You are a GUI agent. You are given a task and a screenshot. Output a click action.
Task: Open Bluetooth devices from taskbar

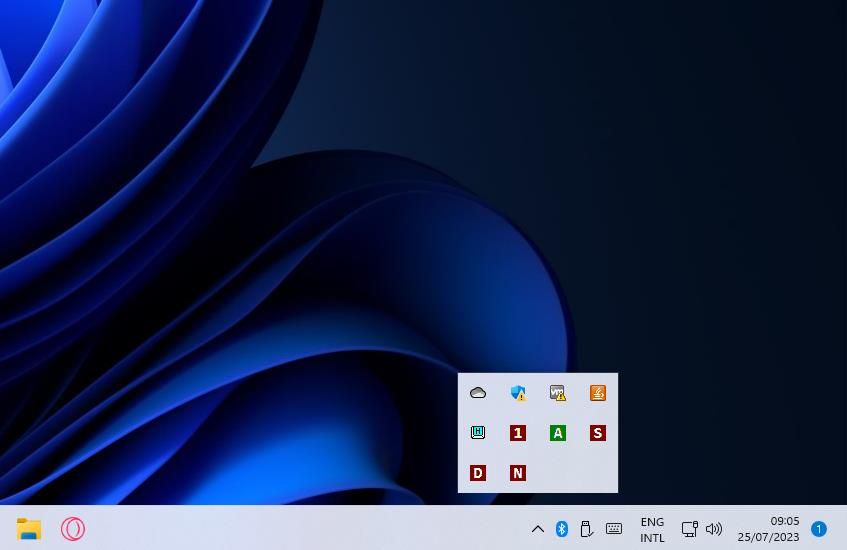point(562,529)
